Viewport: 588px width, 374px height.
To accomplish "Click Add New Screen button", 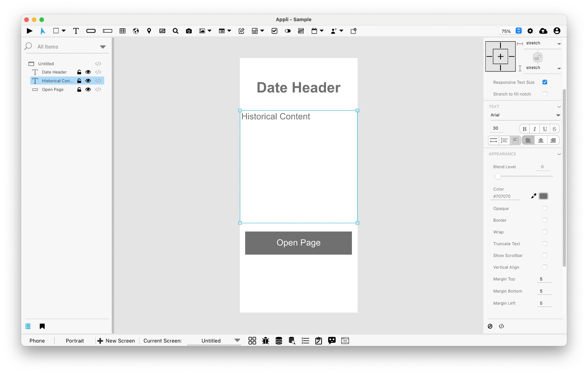I will [116, 340].
